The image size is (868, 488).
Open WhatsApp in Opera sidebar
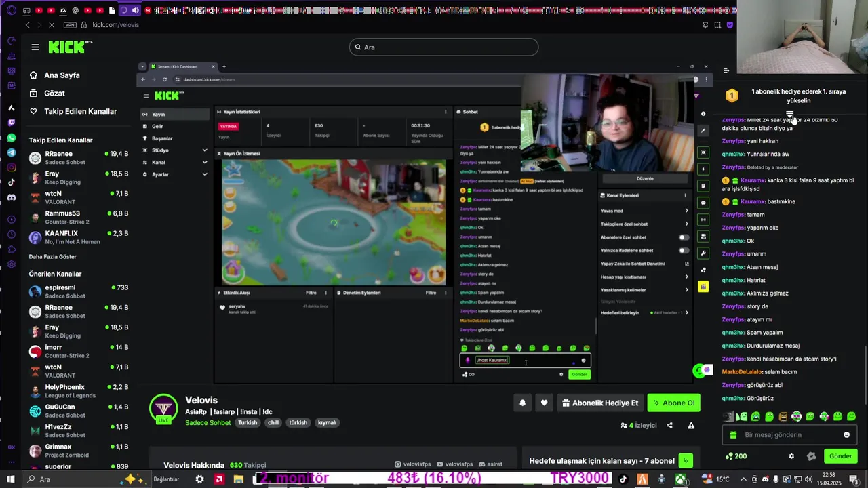click(x=12, y=138)
